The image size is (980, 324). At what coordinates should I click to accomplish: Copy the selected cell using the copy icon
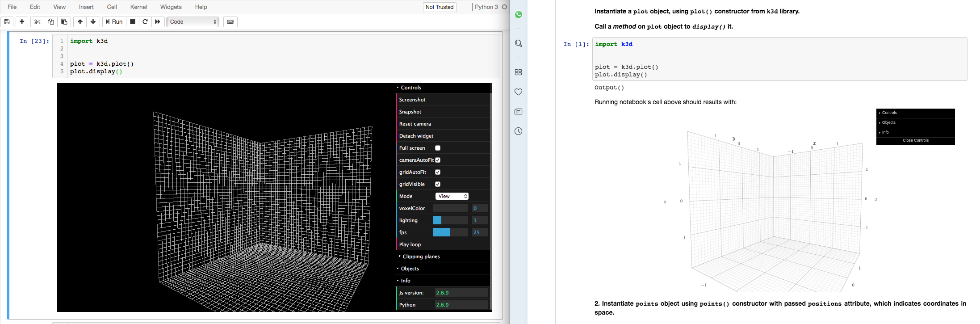click(x=50, y=21)
